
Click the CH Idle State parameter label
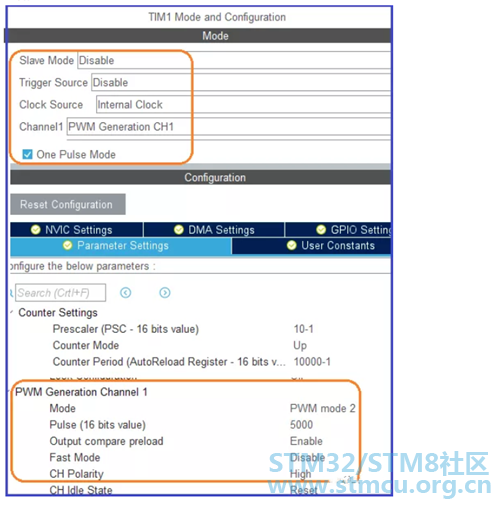[81, 490]
